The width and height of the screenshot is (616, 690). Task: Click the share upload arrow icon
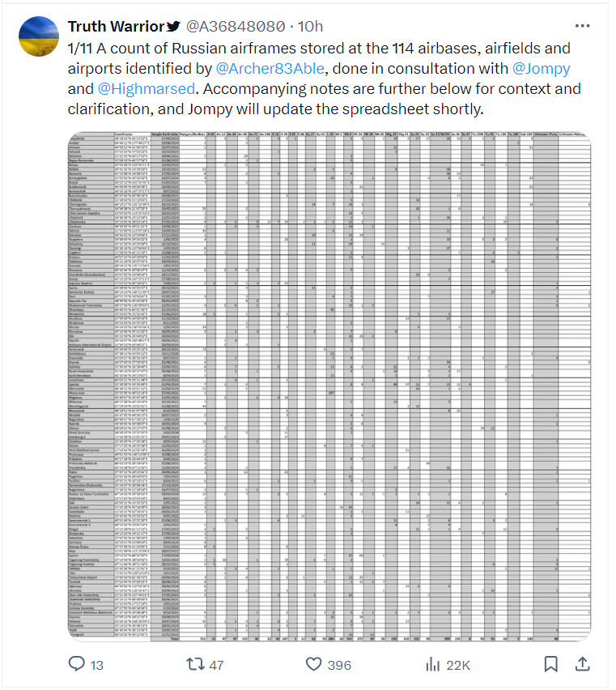coord(582,664)
